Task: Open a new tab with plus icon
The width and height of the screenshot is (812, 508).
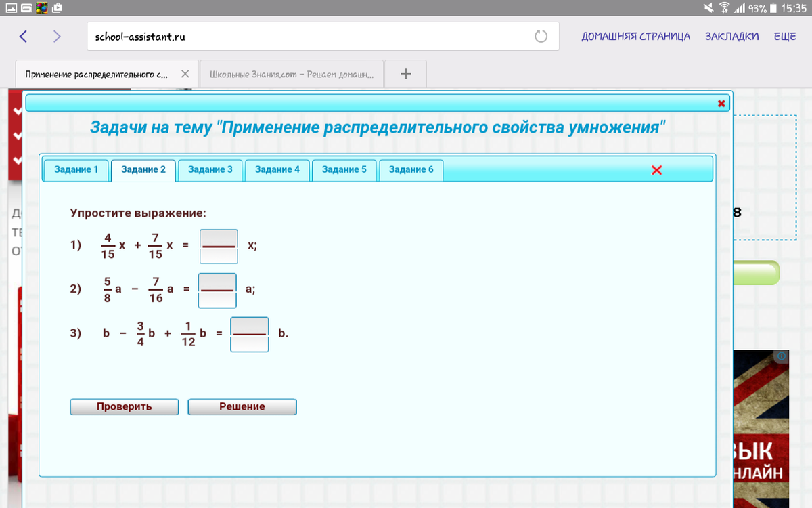Action: tap(405, 74)
